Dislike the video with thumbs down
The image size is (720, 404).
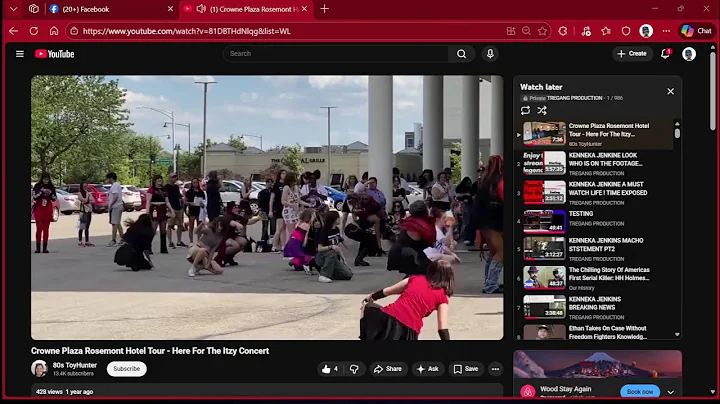354,369
